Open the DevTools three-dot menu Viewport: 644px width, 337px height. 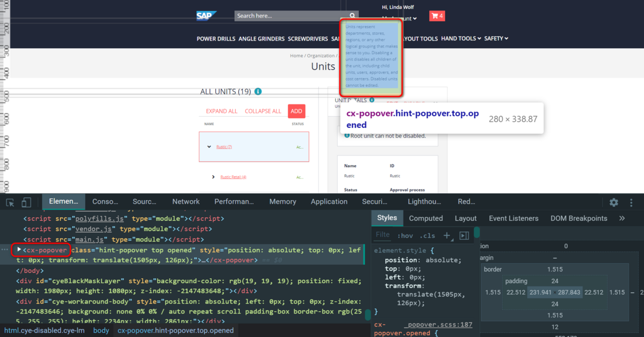point(631,202)
